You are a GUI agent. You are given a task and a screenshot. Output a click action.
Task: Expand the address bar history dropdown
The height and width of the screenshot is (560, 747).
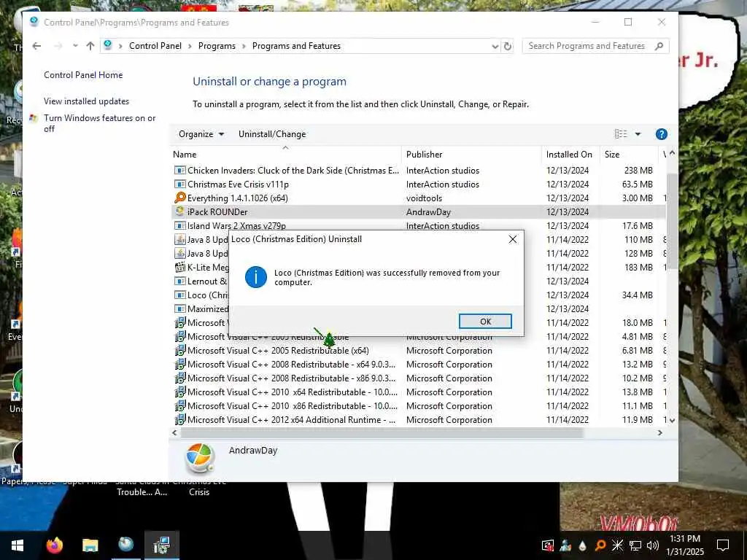pos(495,46)
